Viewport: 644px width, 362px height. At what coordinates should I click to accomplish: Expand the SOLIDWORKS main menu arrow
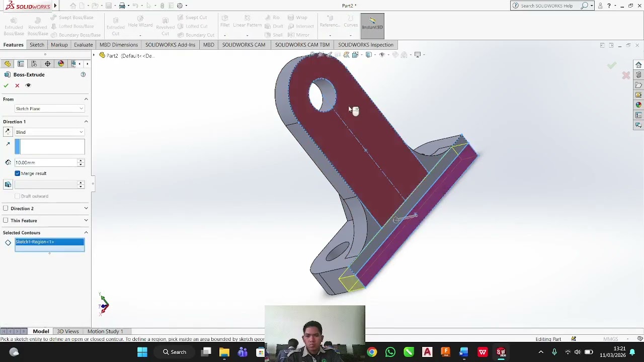[x=55, y=6]
